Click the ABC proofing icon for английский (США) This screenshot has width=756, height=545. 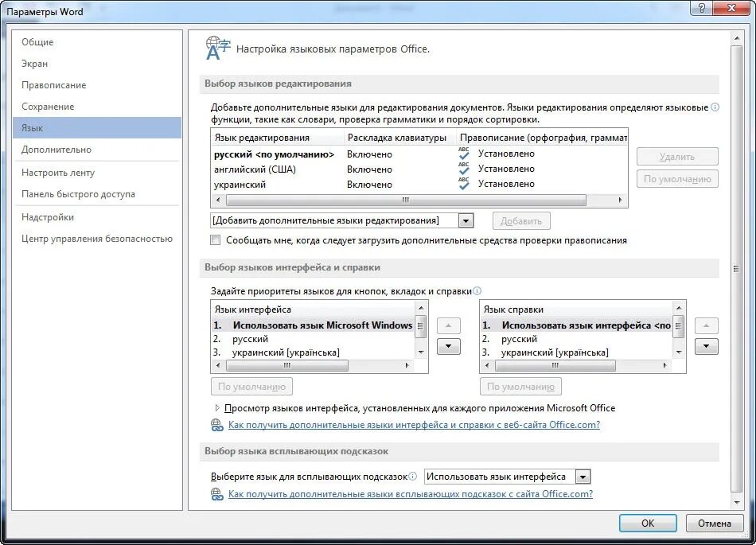coord(464,168)
